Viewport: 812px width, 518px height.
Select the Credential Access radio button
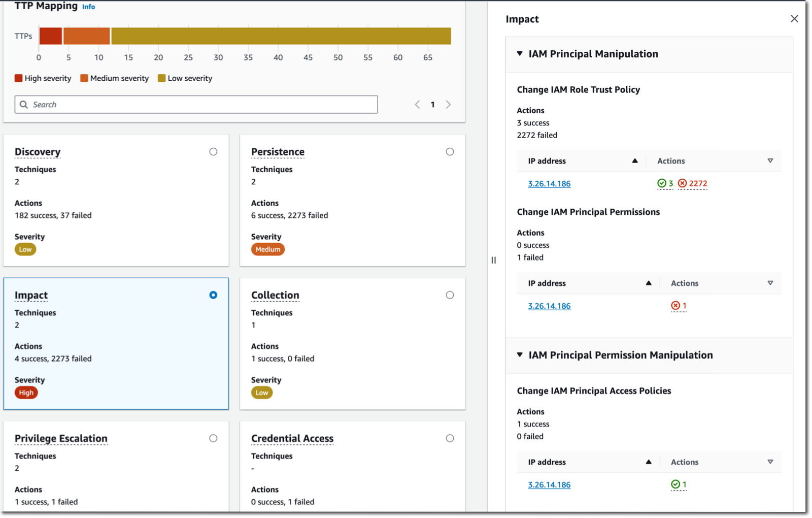point(450,438)
